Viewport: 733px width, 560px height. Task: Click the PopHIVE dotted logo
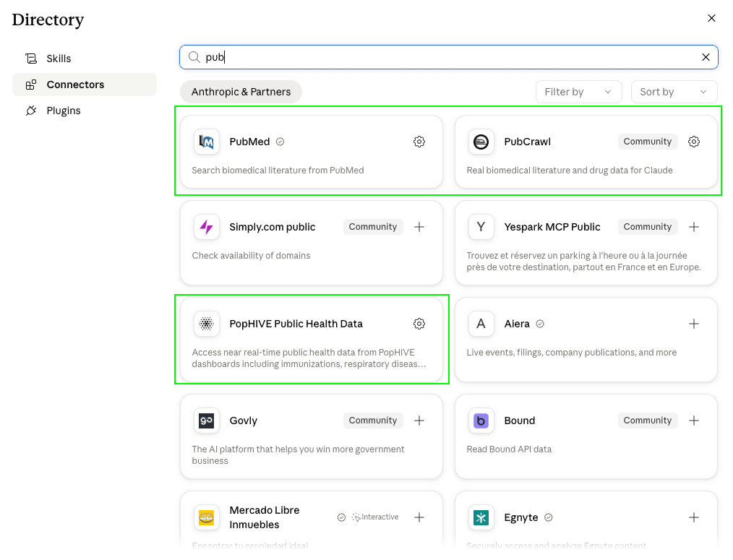[x=207, y=324]
